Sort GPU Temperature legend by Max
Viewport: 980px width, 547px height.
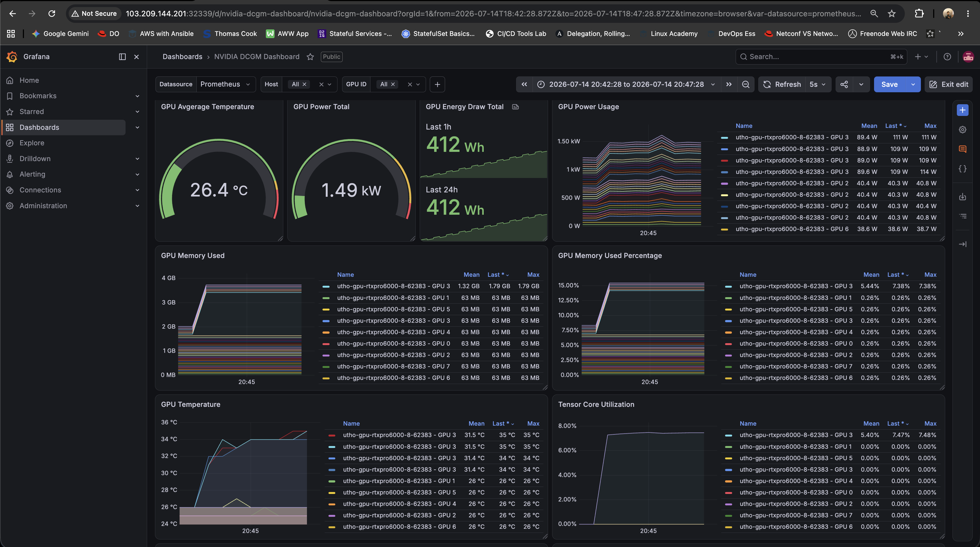(x=533, y=423)
